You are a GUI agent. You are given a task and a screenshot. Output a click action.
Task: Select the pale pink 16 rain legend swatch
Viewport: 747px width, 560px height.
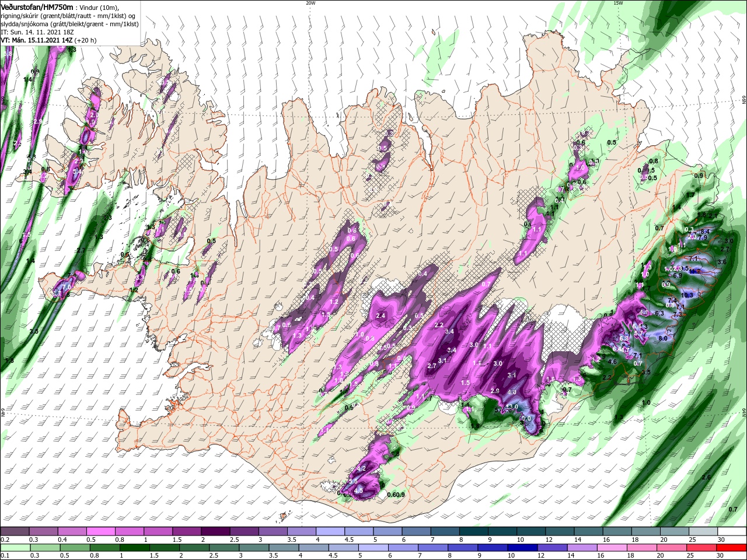[x=612, y=548]
